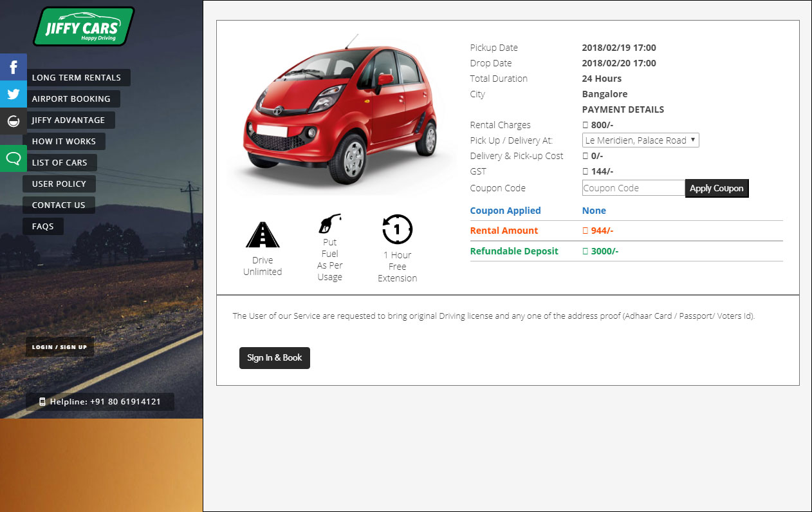The image size is (812, 512).
Task: Open Jiffy Advantage menu item
Action: point(68,120)
